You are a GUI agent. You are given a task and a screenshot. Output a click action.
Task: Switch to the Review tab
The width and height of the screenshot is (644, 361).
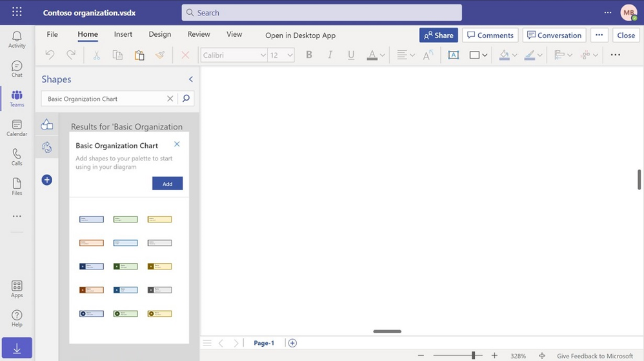tap(199, 34)
